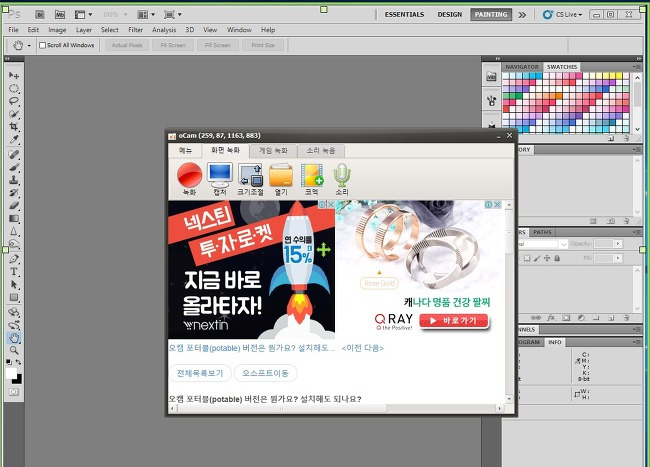
Task: Swap foreground and background colors
Action: [18, 362]
